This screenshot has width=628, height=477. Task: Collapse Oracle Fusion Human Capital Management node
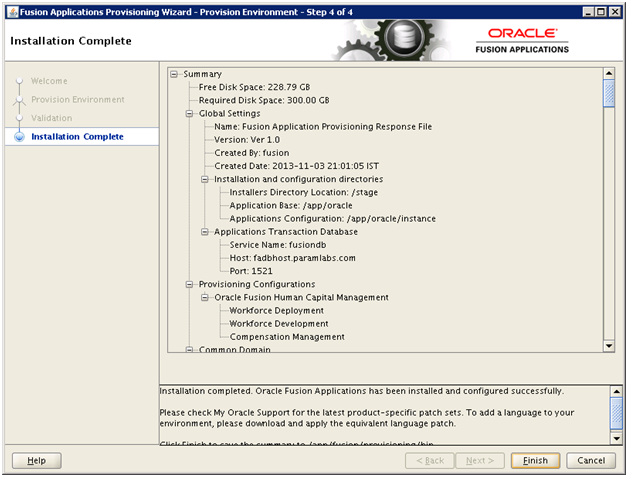point(205,298)
